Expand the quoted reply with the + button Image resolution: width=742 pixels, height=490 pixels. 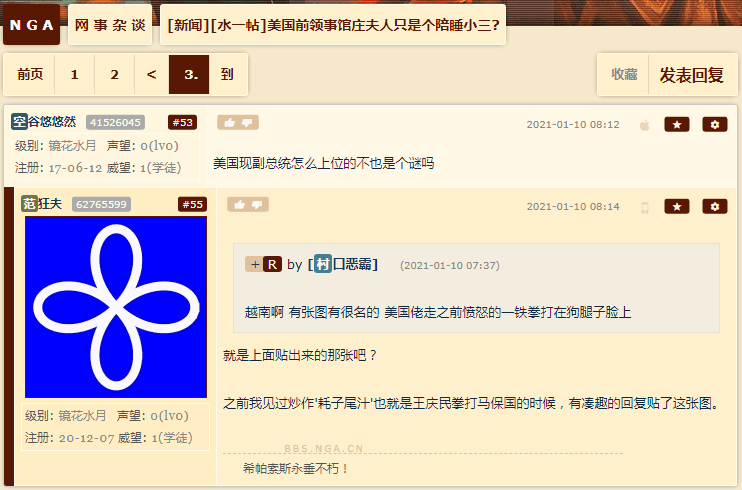(x=255, y=264)
